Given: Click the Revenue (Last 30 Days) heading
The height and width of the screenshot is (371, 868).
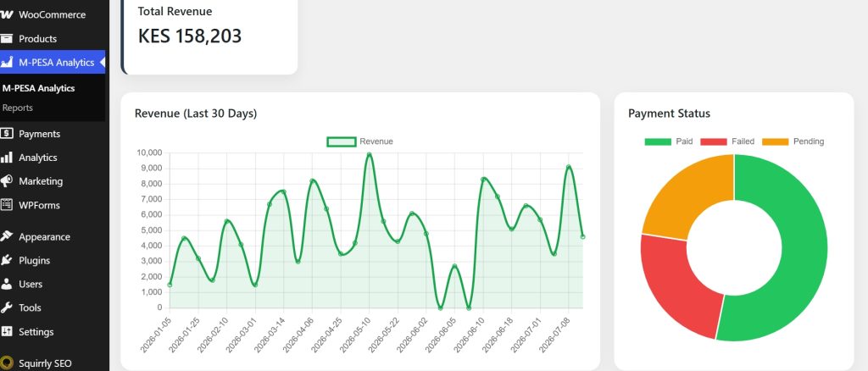Looking at the screenshot, I should click(x=196, y=114).
